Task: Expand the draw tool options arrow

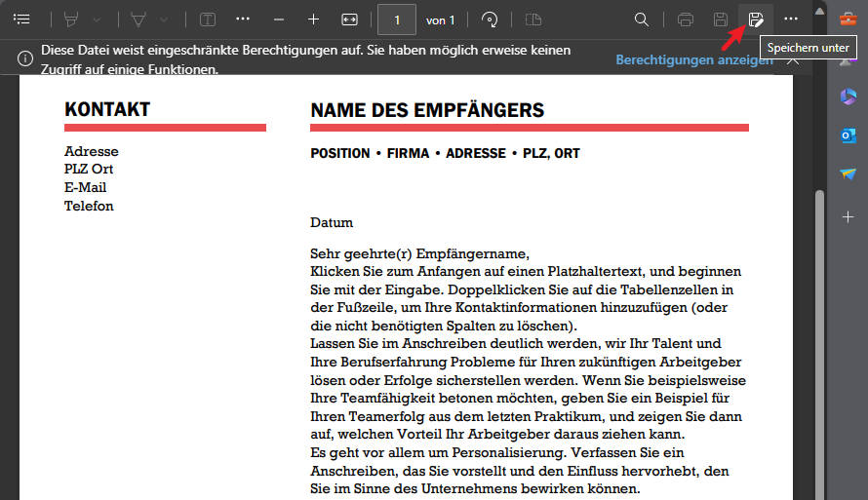Action: (164, 19)
